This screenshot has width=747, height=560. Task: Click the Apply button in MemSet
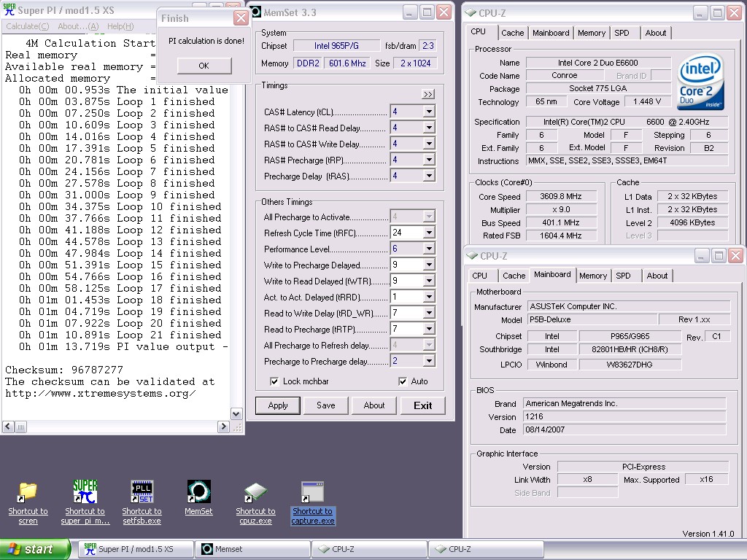coord(278,405)
